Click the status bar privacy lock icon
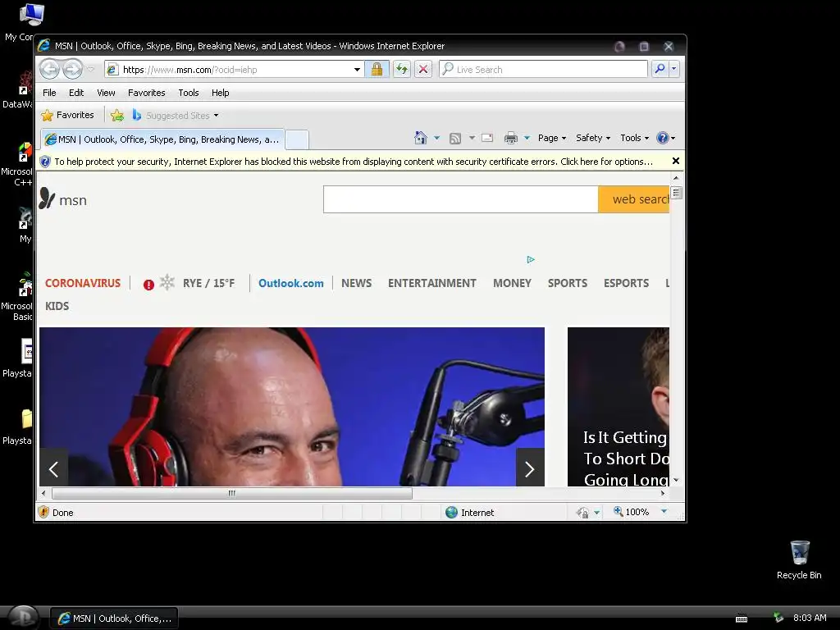Image resolution: width=840 pixels, height=630 pixels. point(583,513)
